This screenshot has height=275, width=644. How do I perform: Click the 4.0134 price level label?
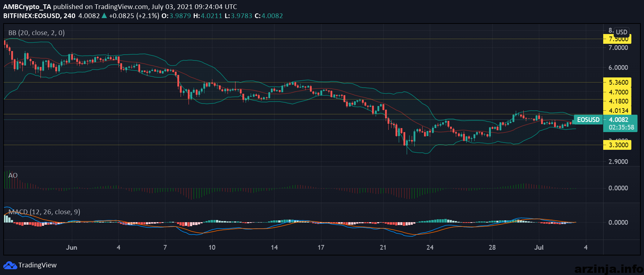click(x=618, y=111)
